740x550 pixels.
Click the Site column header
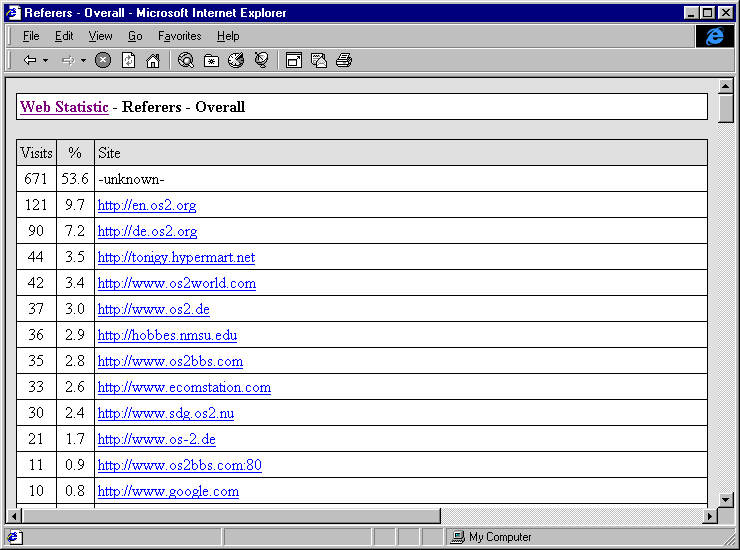tap(401, 153)
